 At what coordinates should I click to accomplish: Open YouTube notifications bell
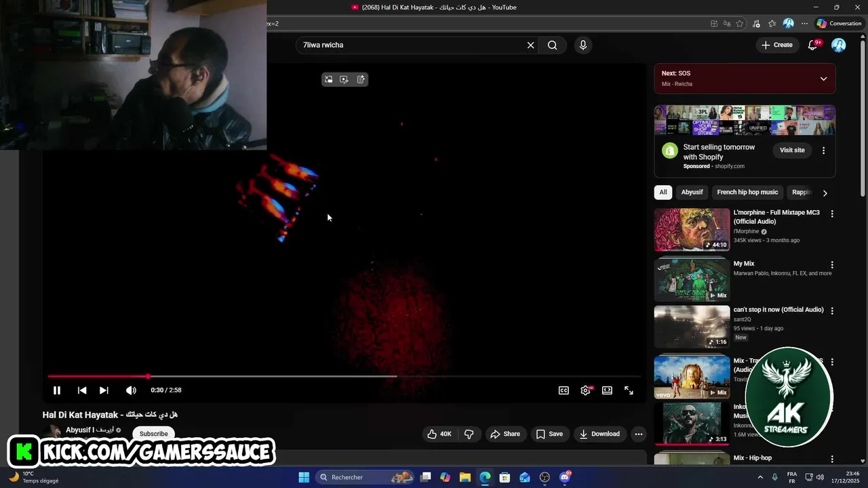tap(812, 45)
